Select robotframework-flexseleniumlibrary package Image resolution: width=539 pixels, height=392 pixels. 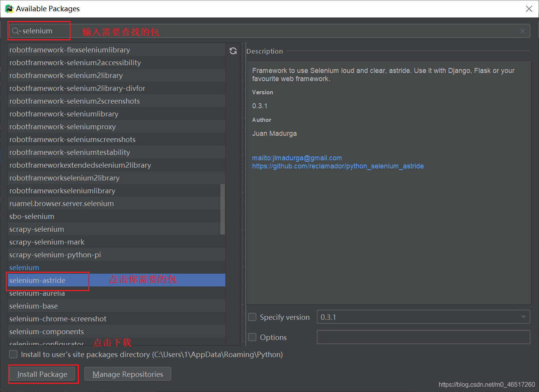(x=117, y=50)
